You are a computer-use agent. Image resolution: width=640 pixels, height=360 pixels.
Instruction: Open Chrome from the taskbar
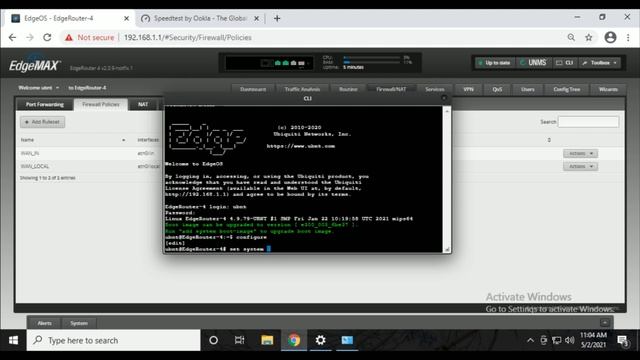pos(294,340)
